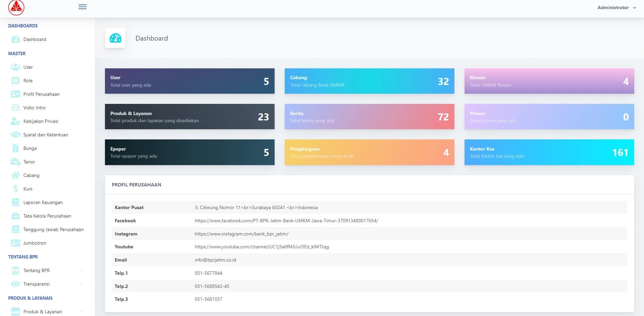Click the Tenor icon in the sidebar
This screenshot has height=316, width=644.
pos(16,162)
